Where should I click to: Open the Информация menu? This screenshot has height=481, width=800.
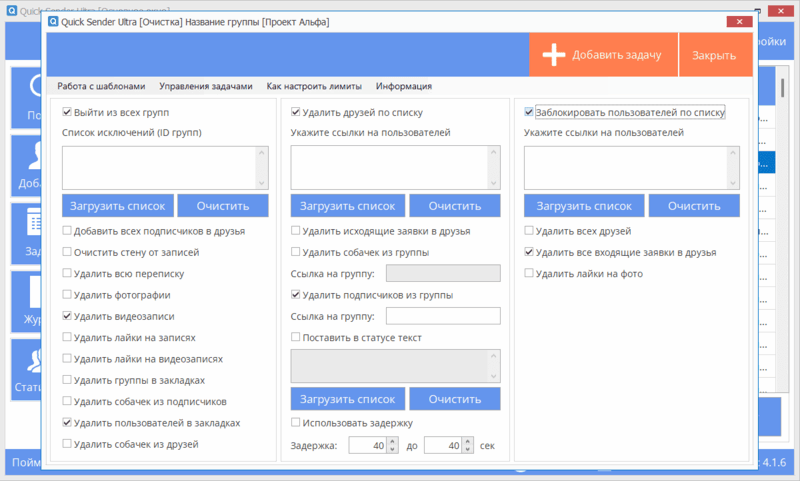tap(404, 86)
